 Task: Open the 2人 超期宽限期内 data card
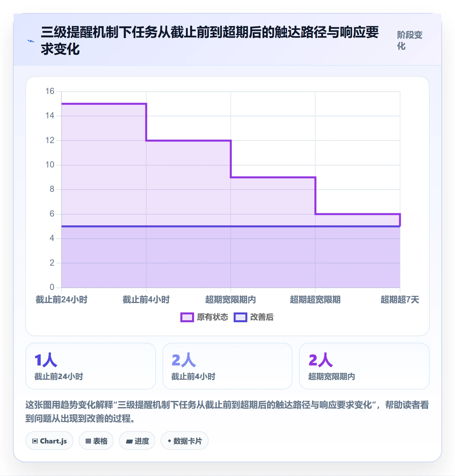click(364, 366)
